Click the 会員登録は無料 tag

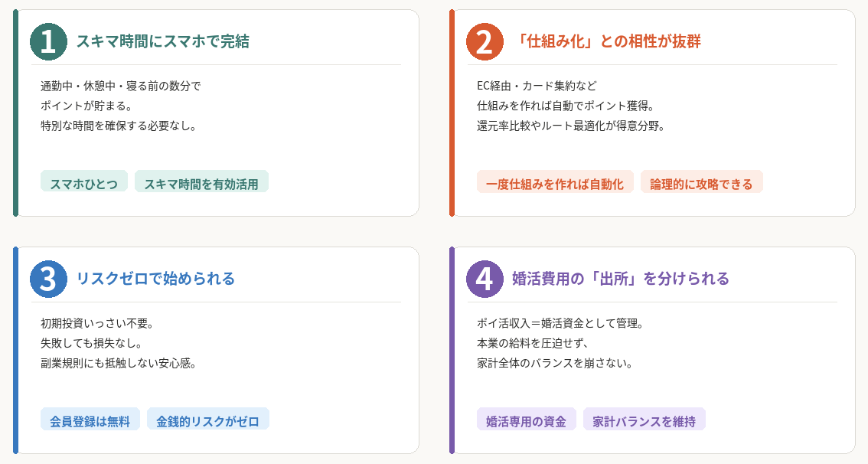pos(90,420)
